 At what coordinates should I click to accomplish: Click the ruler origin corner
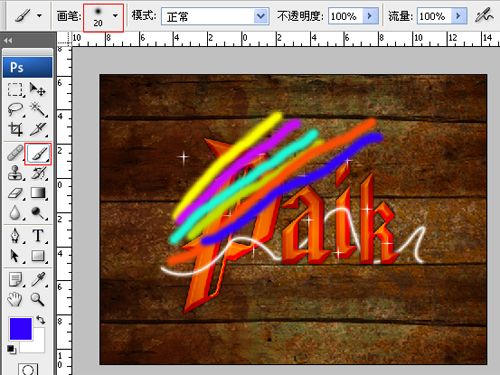[64, 39]
